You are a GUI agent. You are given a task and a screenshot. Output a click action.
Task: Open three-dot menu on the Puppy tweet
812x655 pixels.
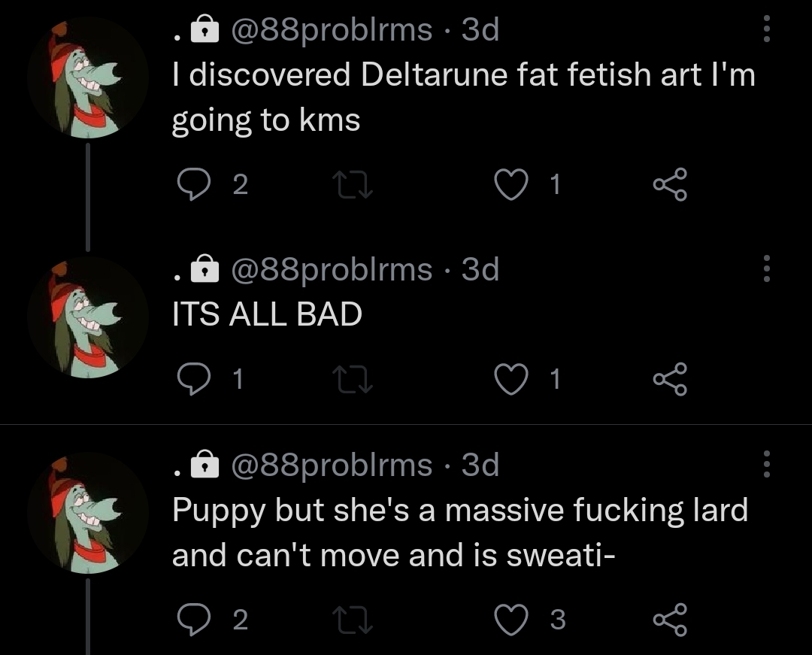[767, 465]
